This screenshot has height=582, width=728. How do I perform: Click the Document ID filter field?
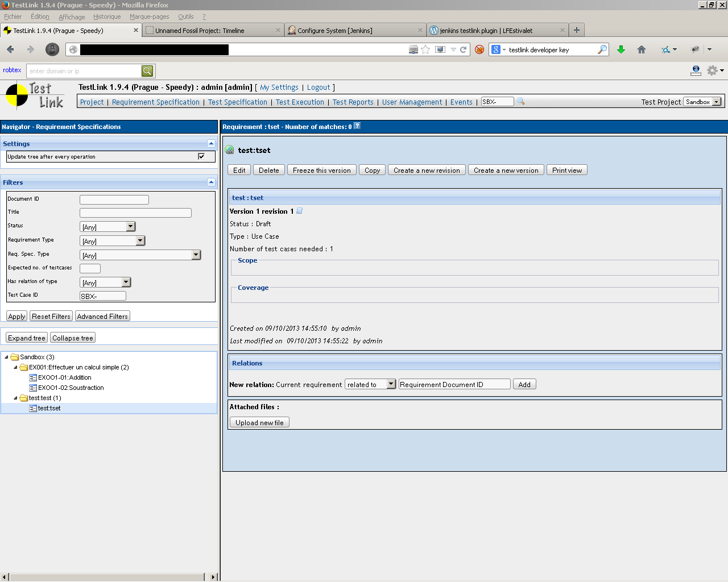pyautogui.click(x=114, y=199)
